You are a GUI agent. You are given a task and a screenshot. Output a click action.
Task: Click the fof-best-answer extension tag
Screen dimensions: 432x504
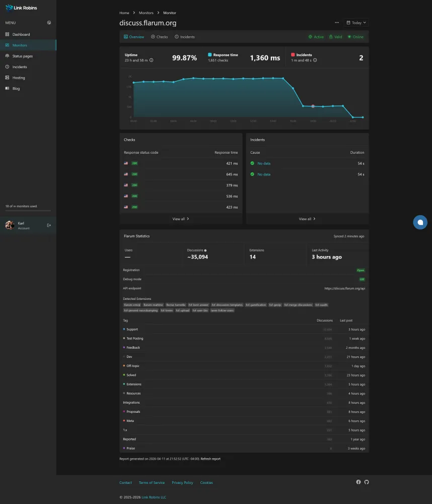click(x=198, y=305)
